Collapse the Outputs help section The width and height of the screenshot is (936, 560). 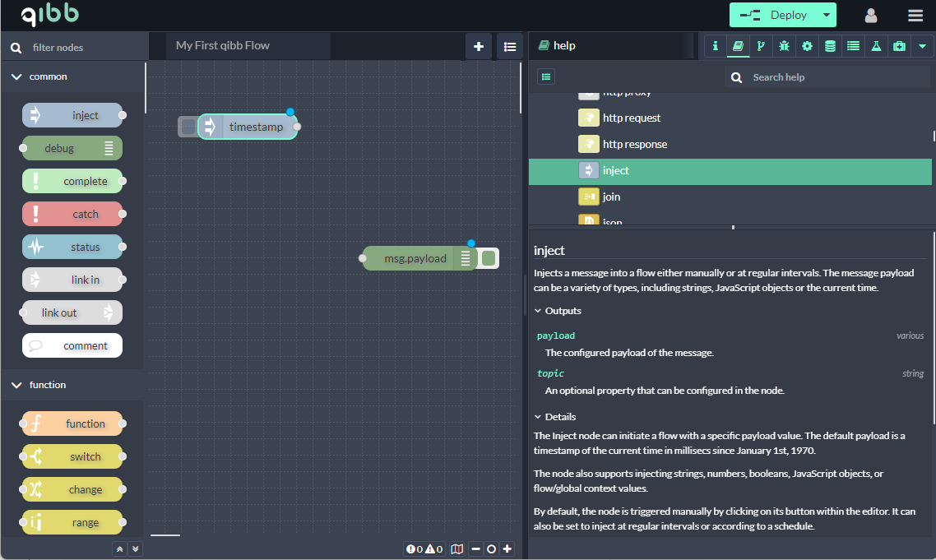[558, 311]
